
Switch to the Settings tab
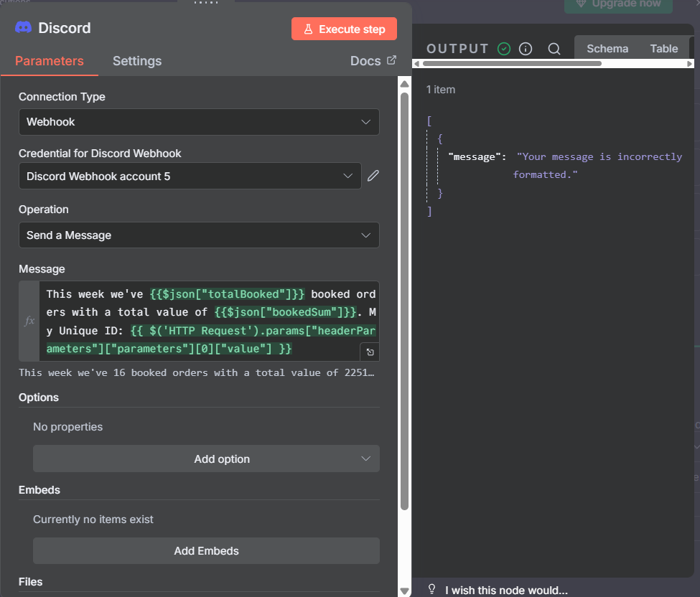pyautogui.click(x=137, y=61)
